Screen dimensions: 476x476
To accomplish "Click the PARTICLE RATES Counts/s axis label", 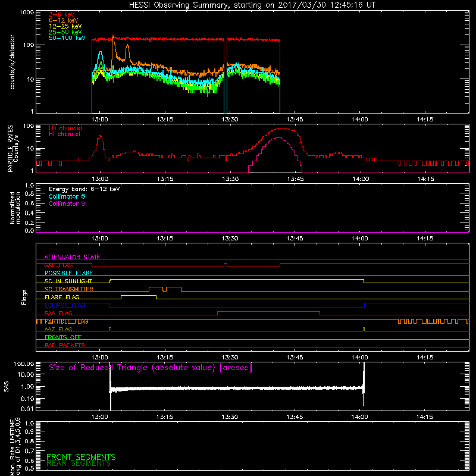I will point(13,149).
